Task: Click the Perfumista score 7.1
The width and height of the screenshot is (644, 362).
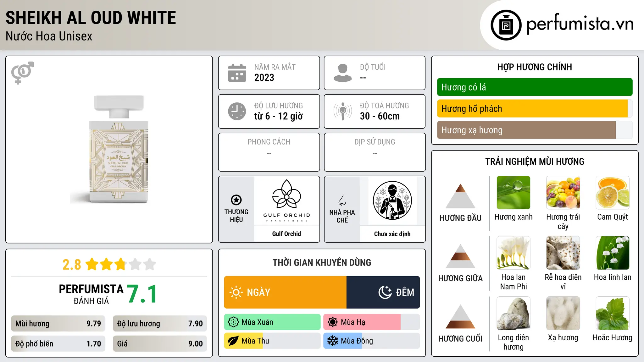Action: (x=142, y=294)
